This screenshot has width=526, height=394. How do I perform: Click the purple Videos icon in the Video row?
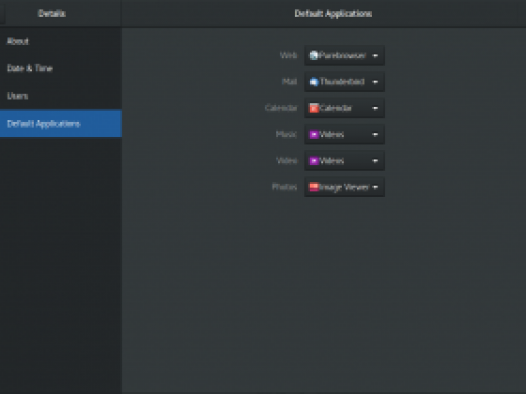(x=314, y=161)
